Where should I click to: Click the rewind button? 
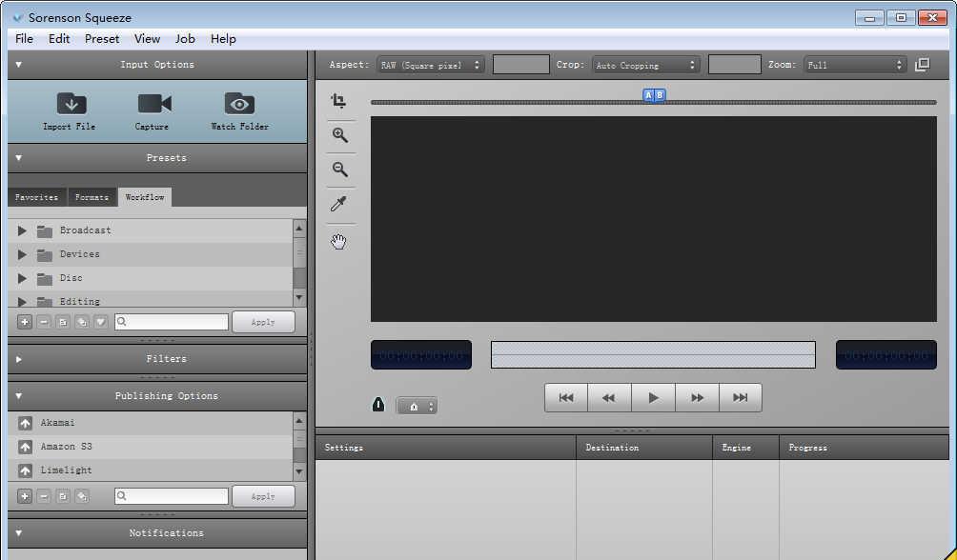(x=609, y=398)
